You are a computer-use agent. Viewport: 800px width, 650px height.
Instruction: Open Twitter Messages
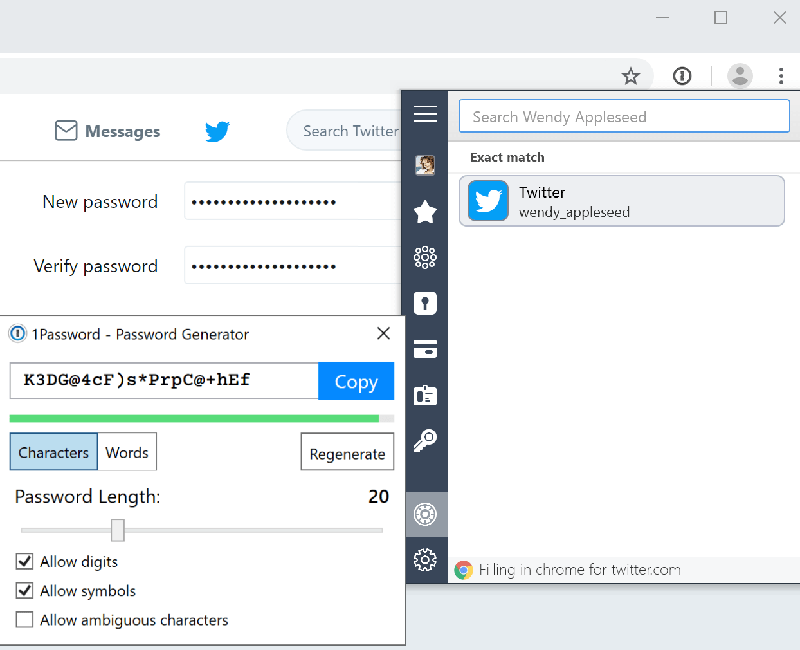pos(108,131)
